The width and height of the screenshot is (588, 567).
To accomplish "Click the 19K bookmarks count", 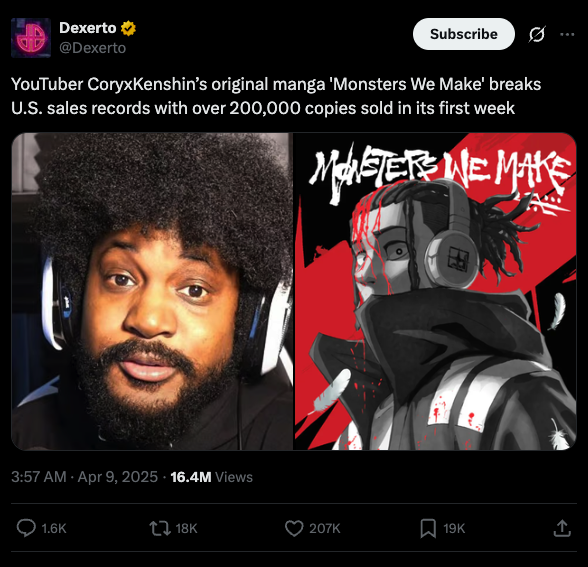I will tap(454, 528).
